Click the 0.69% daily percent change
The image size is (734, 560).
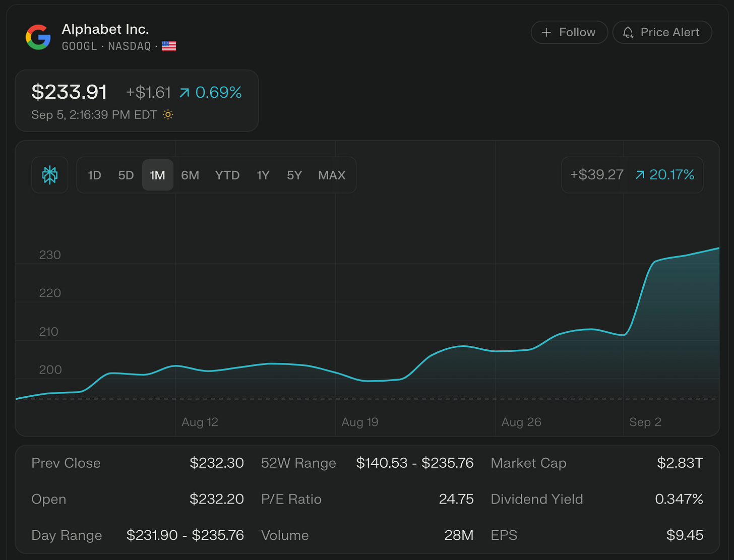(x=218, y=92)
